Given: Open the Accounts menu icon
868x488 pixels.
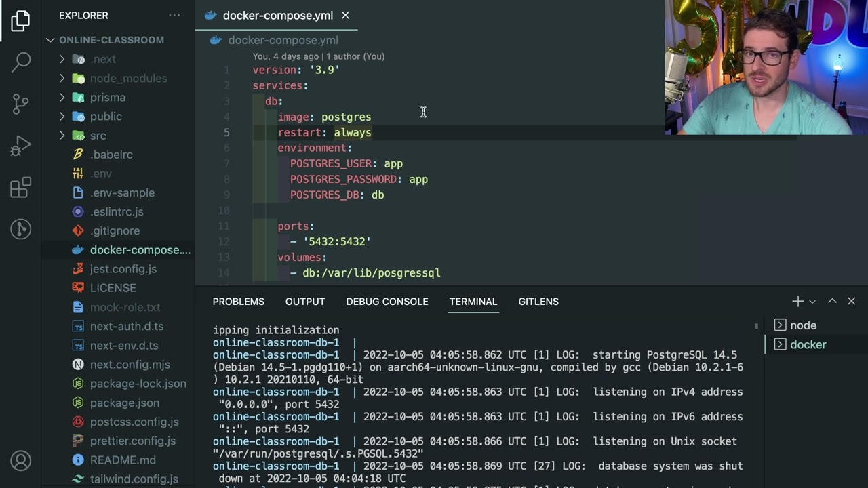Looking at the screenshot, I should [x=20, y=461].
